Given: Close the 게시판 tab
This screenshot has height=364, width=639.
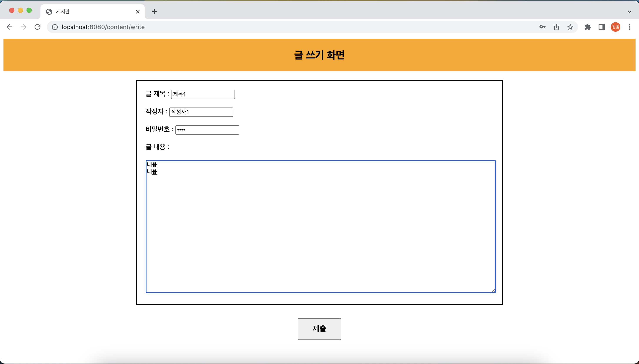Looking at the screenshot, I should (x=138, y=12).
